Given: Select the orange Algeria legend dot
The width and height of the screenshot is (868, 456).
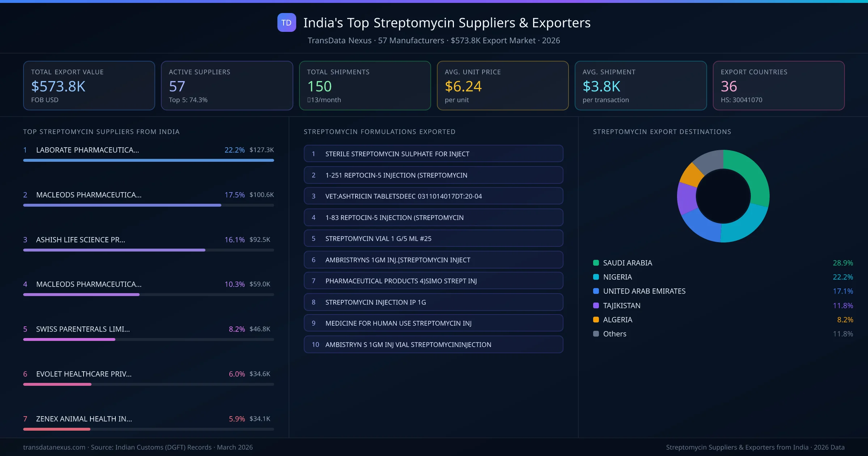Looking at the screenshot, I should point(596,320).
